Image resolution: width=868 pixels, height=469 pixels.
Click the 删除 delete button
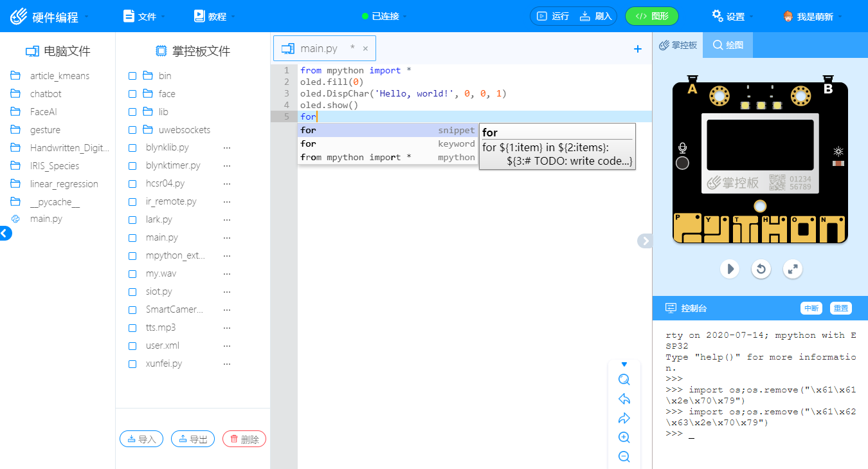[244, 439]
